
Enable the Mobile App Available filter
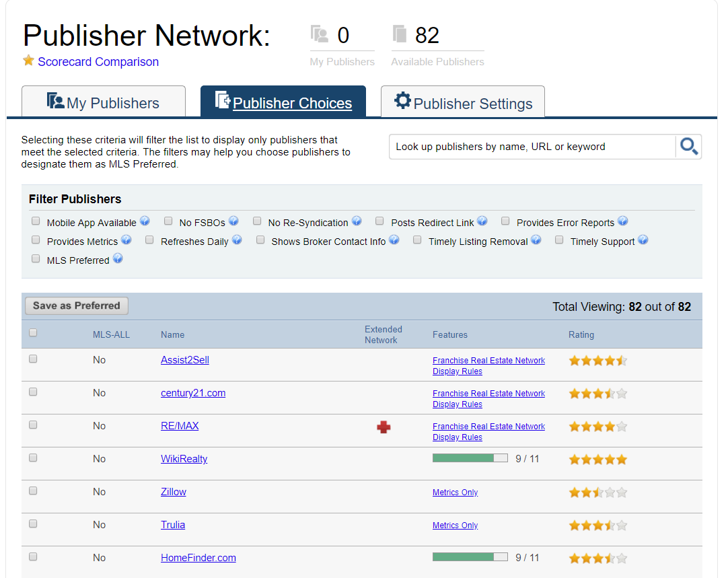[x=36, y=221]
